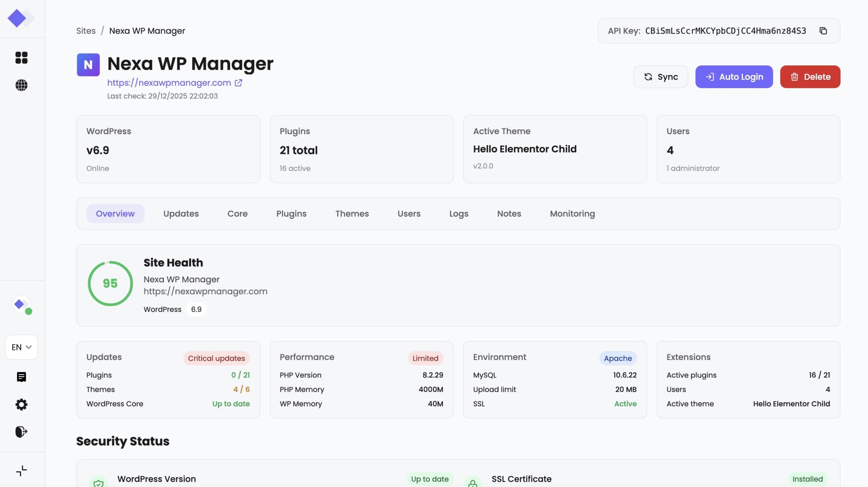Viewport: 868px width, 487px height.
Task: Click the Sites breadcrumb link
Action: point(86,31)
